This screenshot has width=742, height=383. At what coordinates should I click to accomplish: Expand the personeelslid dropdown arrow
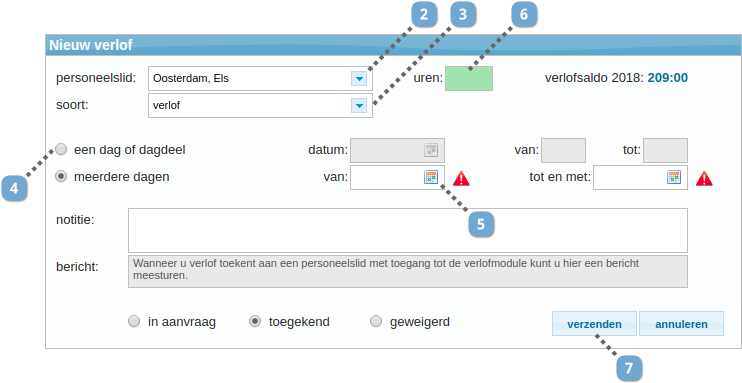pos(359,79)
